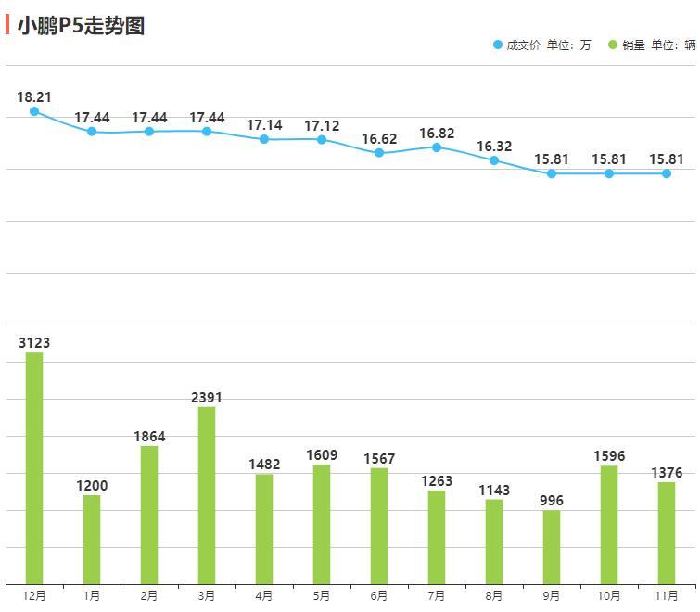This screenshot has height=612, width=700.
Task: Click the 1月 axis label
Action: pyautogui.click(x=92, y=595)
